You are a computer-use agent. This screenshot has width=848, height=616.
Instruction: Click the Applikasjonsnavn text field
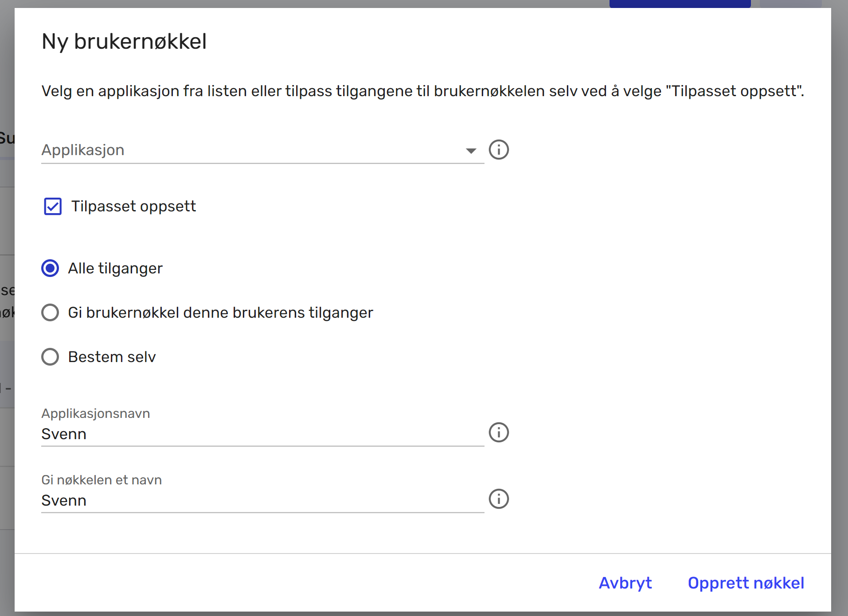tap(262, 434)
